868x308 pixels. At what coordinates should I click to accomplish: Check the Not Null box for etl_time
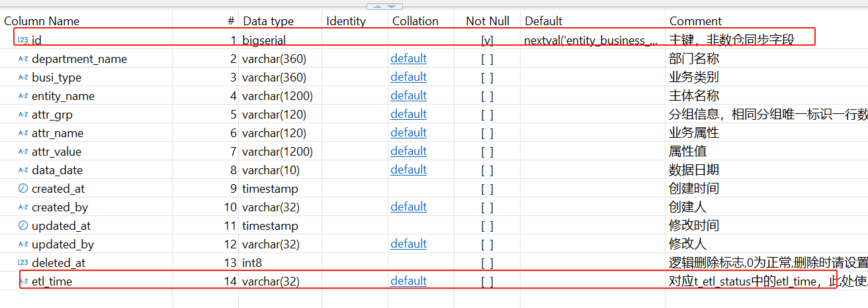(487, 282)
